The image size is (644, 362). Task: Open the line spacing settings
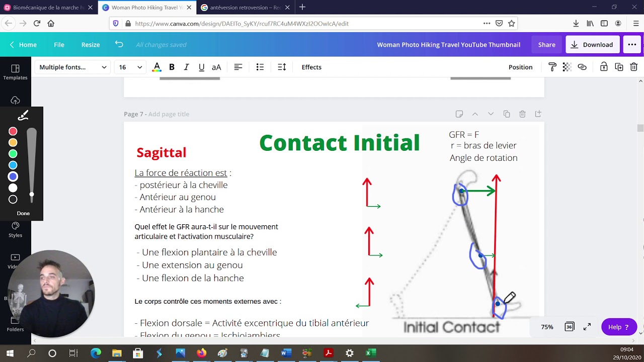point(282,67)
